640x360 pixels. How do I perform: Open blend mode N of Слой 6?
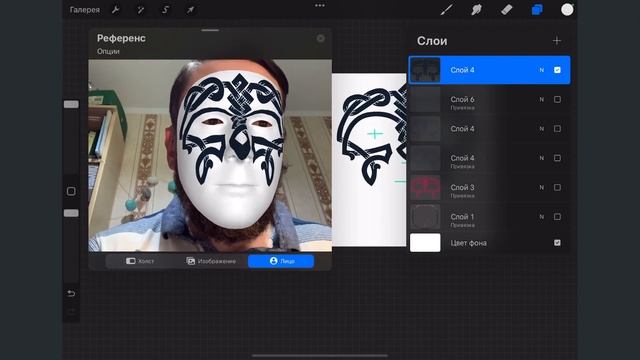click(542, 100)
